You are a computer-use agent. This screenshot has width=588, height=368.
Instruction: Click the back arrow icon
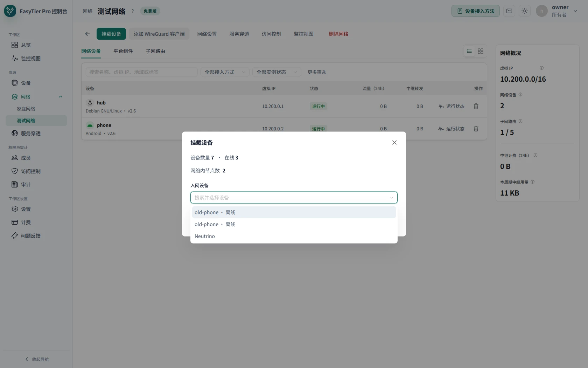coord(87,34)
